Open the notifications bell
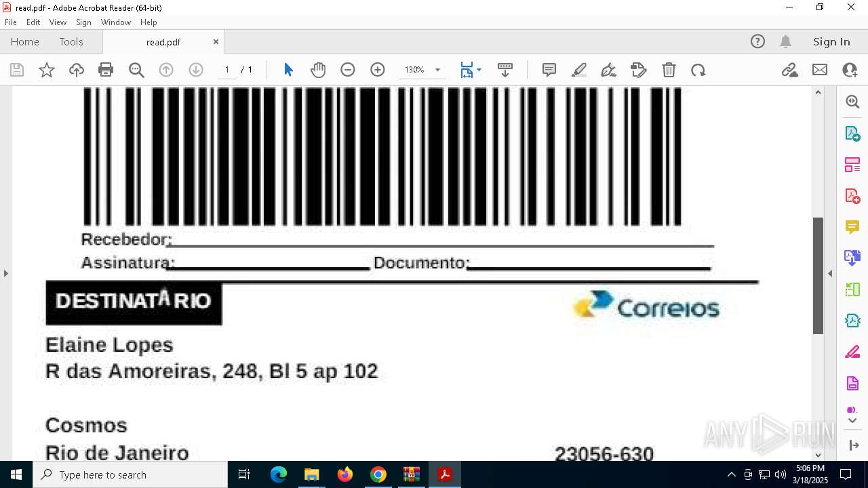This screenshot has width=868, height=488. pyautogui.click(x=786, y=41)
